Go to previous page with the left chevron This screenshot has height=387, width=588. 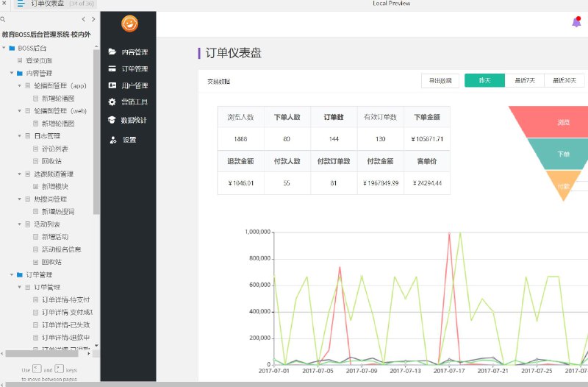[83, 19]
